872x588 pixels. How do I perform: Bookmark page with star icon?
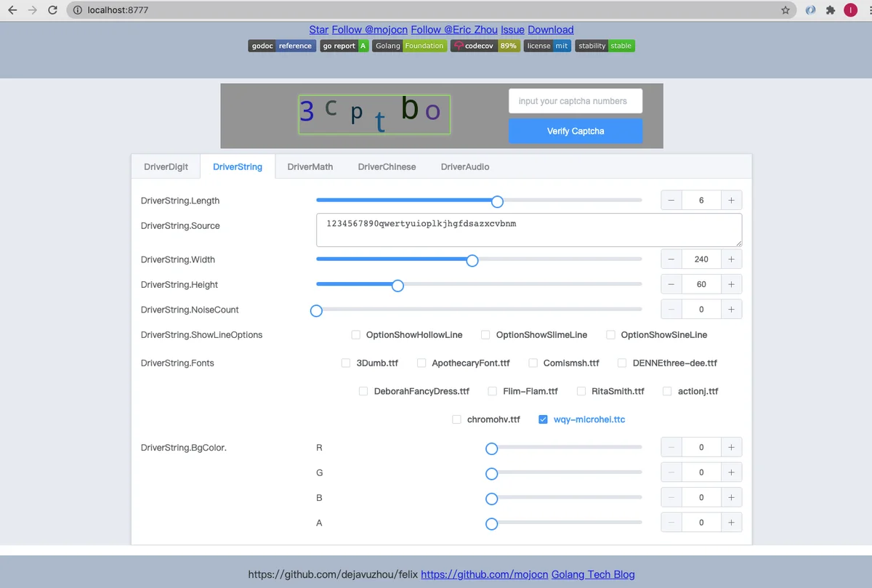pyautogui.click(x=786, y=10)
